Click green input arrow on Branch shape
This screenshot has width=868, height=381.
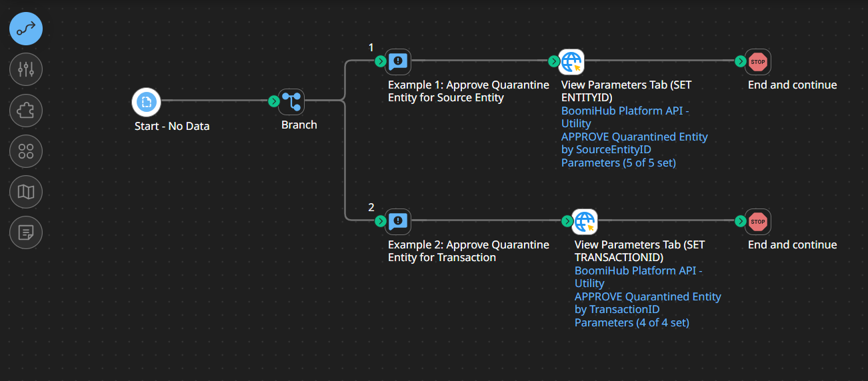[273, 101]
